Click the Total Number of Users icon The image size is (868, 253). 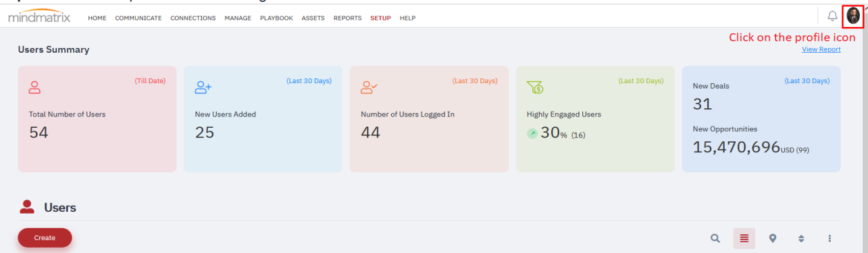(35, 87)
